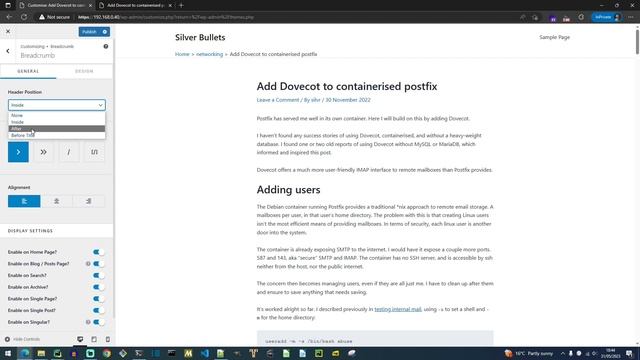Choose After in Header Position list
Screen dimensions: 640x360
pos(57,129)
